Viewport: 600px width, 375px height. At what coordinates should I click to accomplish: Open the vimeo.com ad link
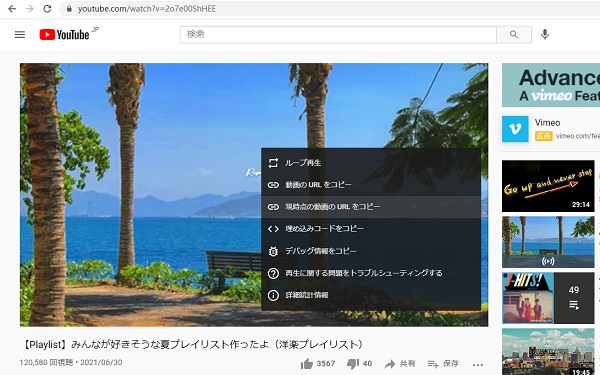[x=578, y=136]
